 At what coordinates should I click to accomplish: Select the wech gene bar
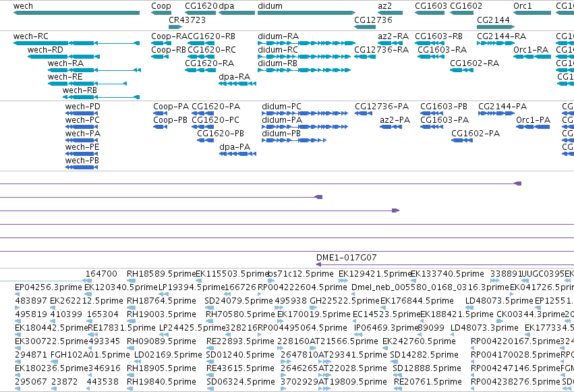tap(76, 13)
